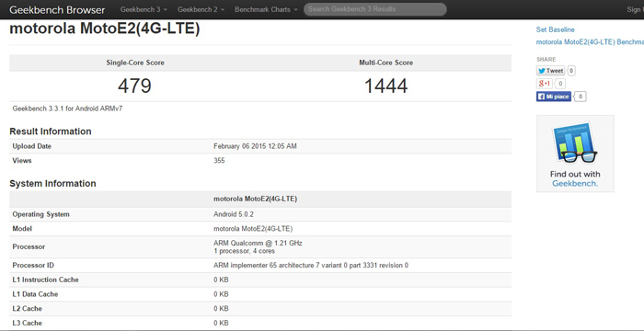644x331 pixels.
Task: Click the Sign in link
Action: pos(635,9)
